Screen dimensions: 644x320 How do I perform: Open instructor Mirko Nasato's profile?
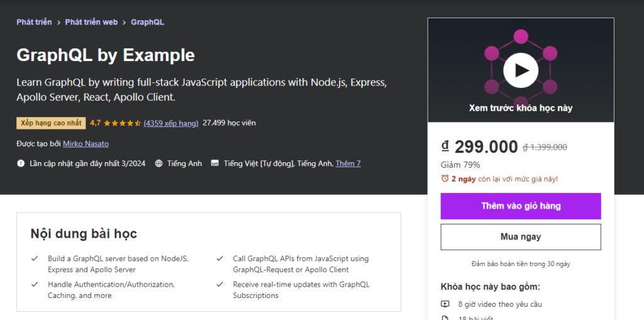[86, 144]
